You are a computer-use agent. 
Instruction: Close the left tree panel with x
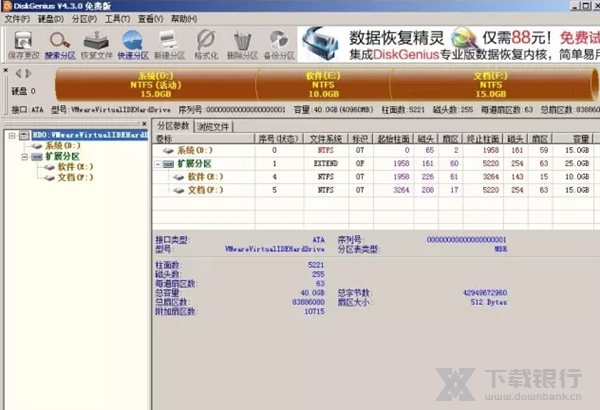click(x=144, y=124)
